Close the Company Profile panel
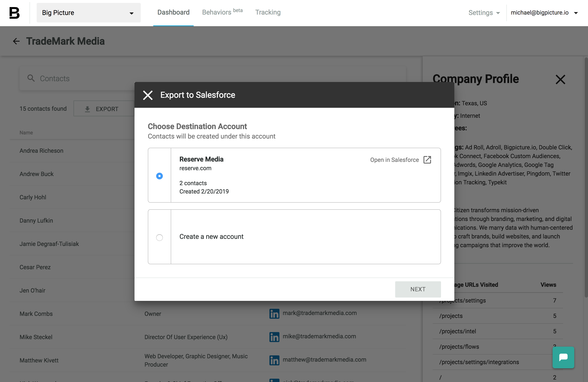 click(x=560, y=79)
